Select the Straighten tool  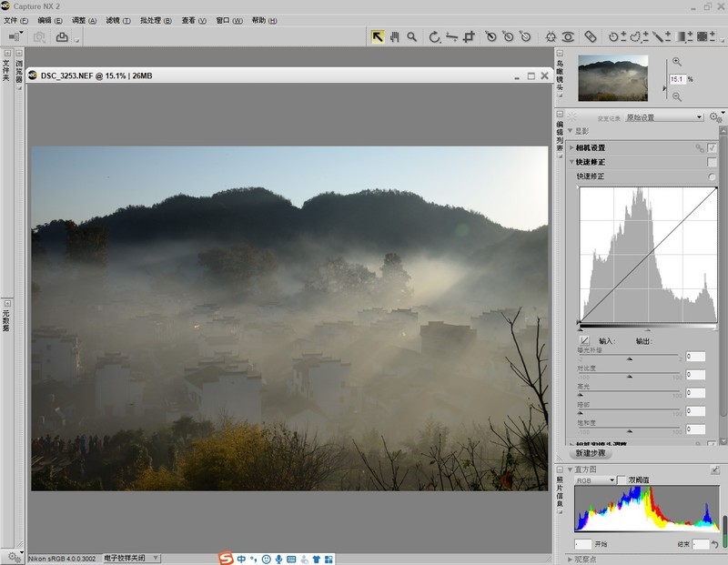point(451,36)
